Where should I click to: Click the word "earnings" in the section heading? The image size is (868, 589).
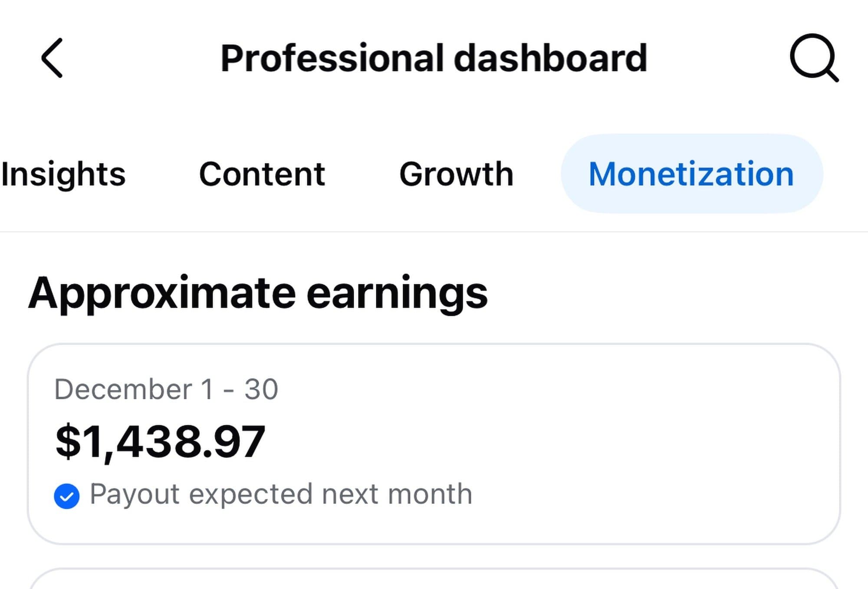[397, 294]
